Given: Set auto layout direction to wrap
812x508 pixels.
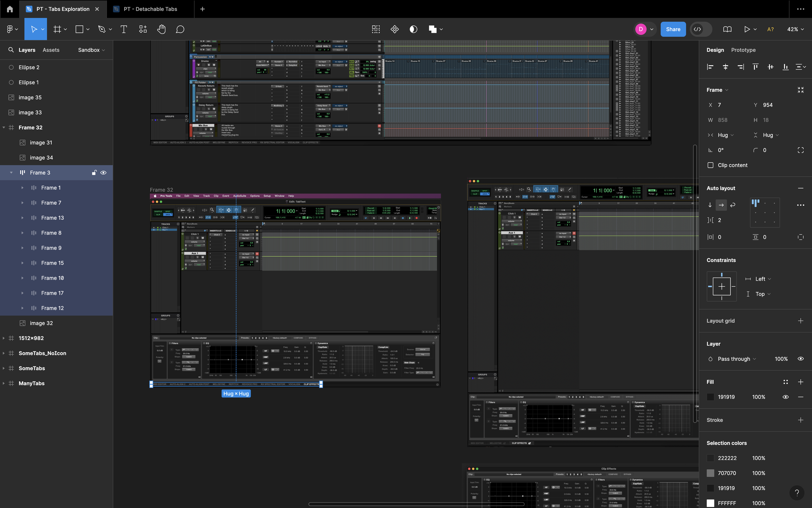Looking at the screenshot, I should pos(733,205).
